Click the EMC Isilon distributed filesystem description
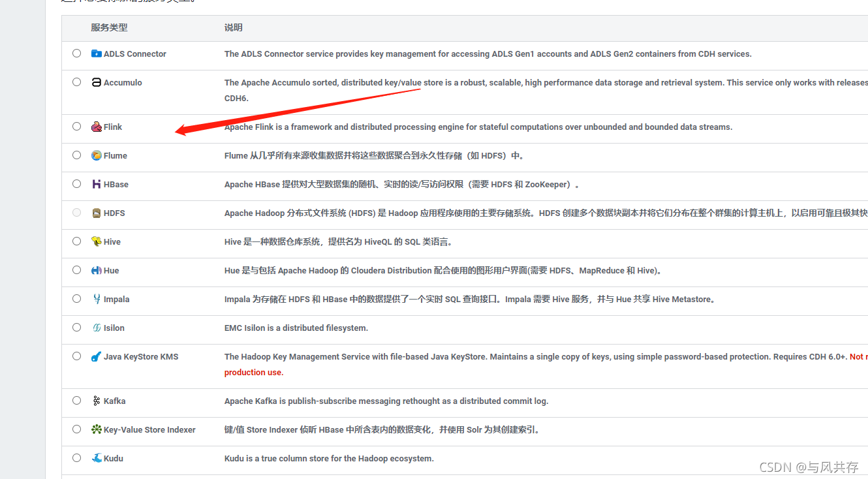 click(296, 328)
